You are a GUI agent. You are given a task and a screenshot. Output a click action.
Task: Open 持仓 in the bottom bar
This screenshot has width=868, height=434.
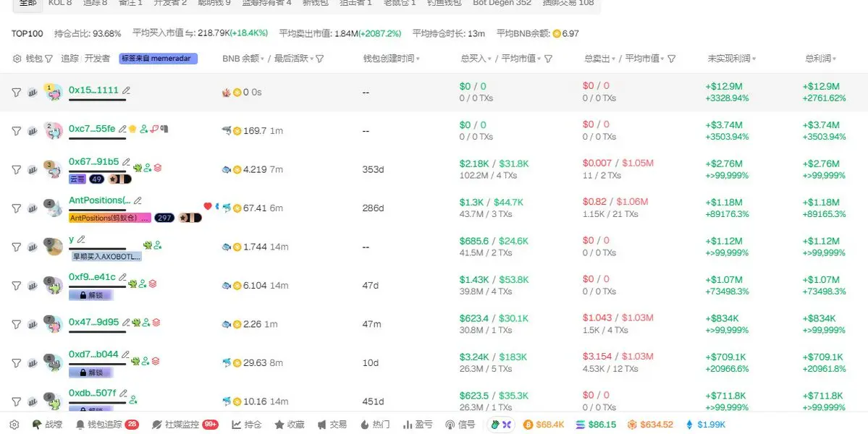click(246, 425)
